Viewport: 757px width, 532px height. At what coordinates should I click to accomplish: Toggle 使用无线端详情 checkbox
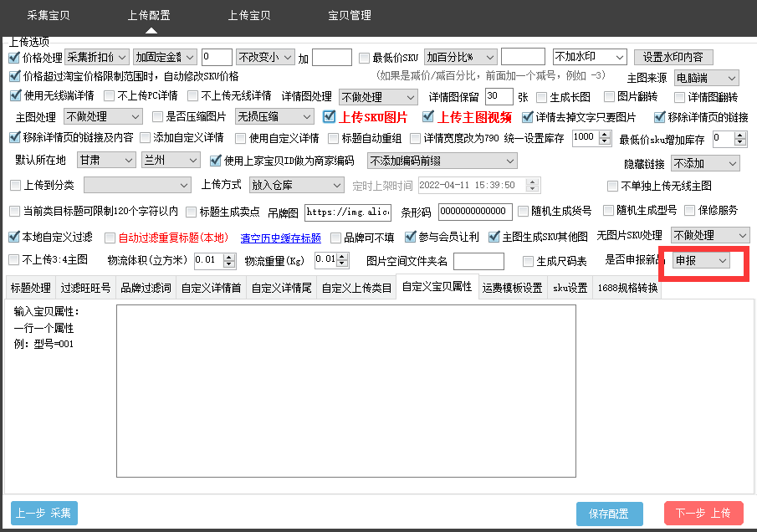coord(15,95)
